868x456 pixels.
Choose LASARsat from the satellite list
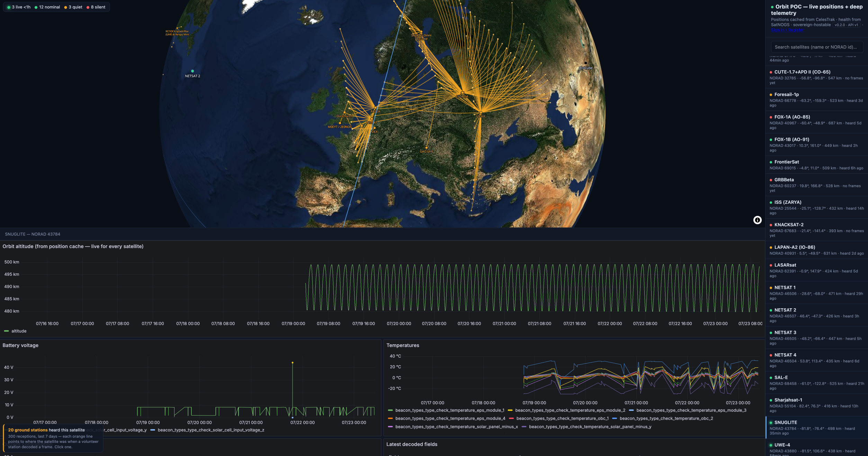click(816, 270)
